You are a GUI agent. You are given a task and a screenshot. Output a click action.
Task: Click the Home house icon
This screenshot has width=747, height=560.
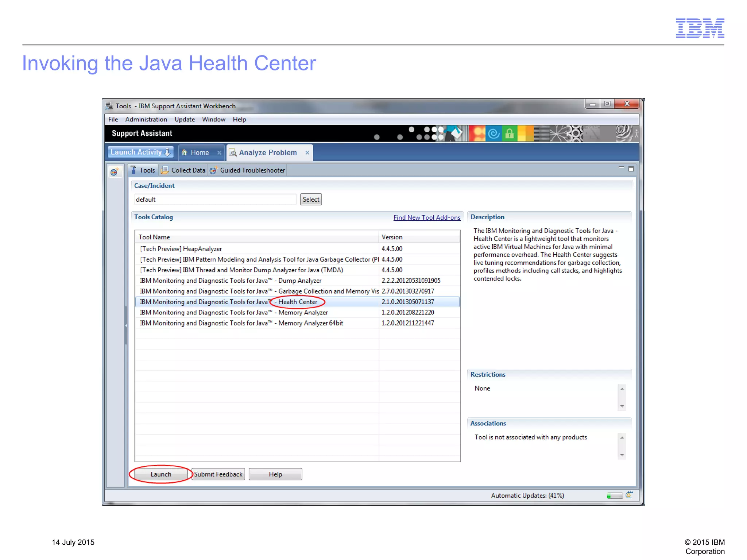point(185,152)
